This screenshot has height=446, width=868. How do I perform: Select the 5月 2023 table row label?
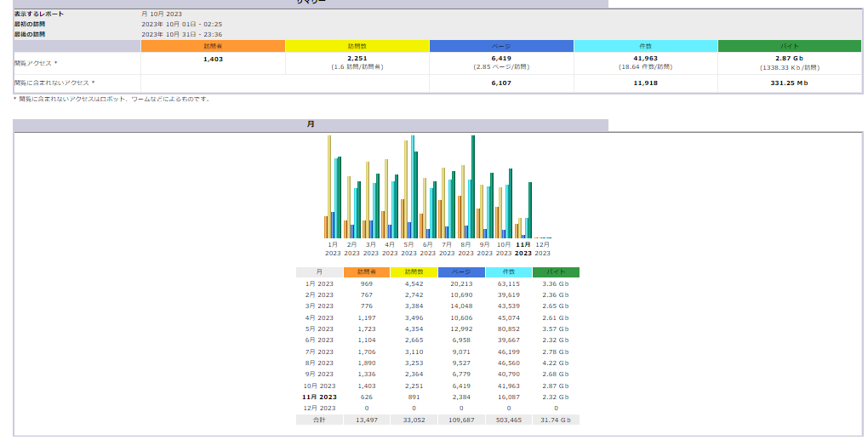(x=319, y=329)
